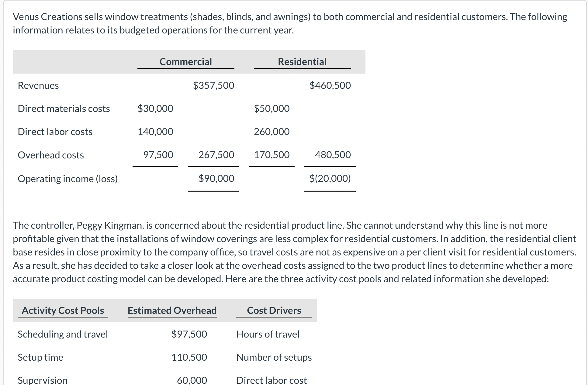Click the $90,000 operating income figure
The image size is (588, 385).
(x=216, y=179)
